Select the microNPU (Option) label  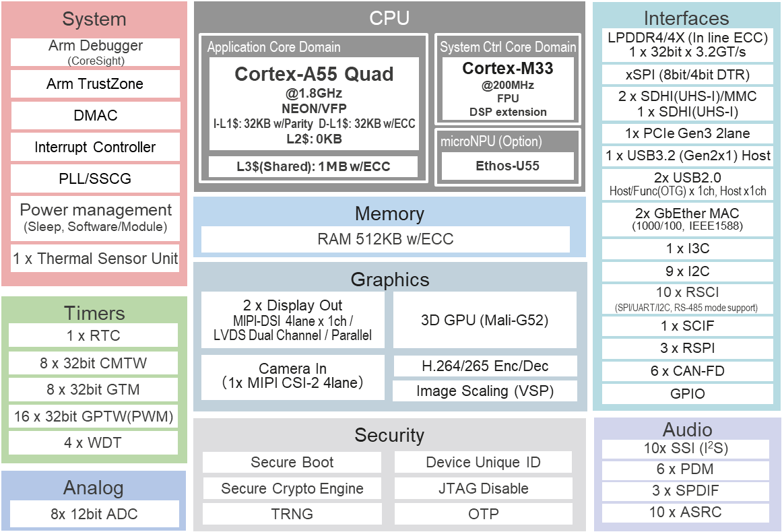click(491, 141)
